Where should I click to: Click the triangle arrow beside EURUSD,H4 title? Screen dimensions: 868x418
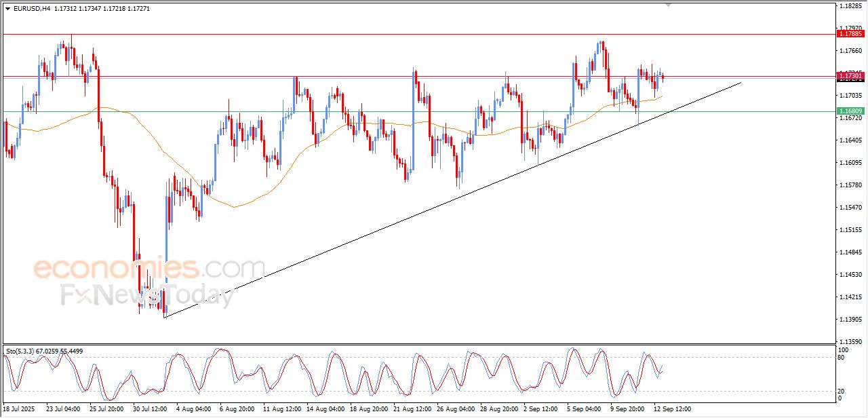7,9
